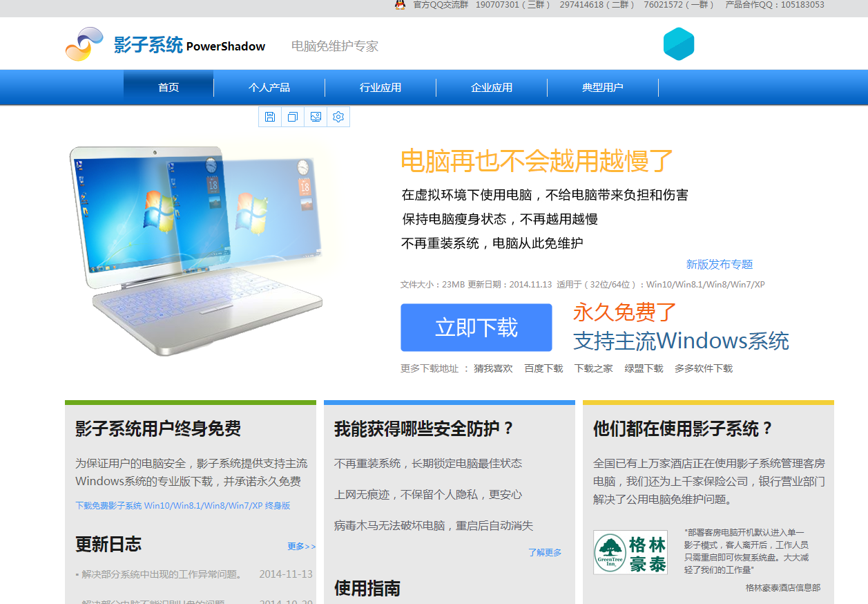Viewport: 868px width, 604px height.
Task: Click the save (floppy disk) icon
Action: tap(270, 117)
